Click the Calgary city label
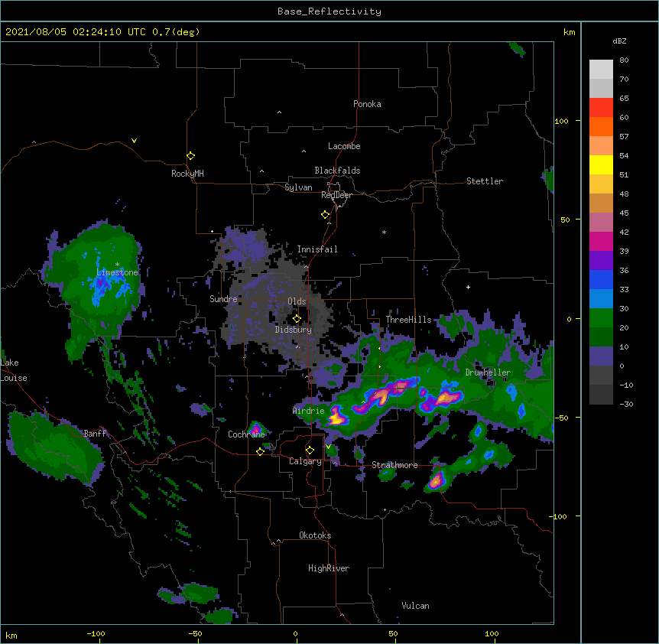This screenshot has width=659, height=644. tap(305, 461)
